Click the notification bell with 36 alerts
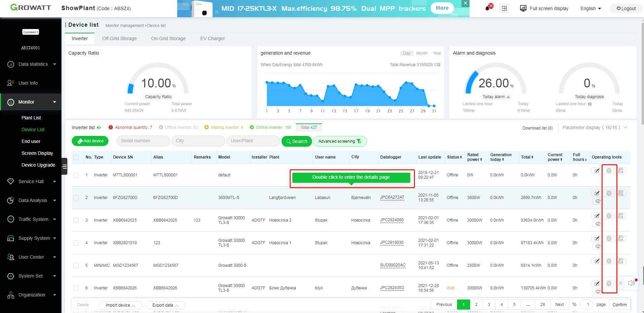Screen dimensions: 644x313 (x=487, y=8)
